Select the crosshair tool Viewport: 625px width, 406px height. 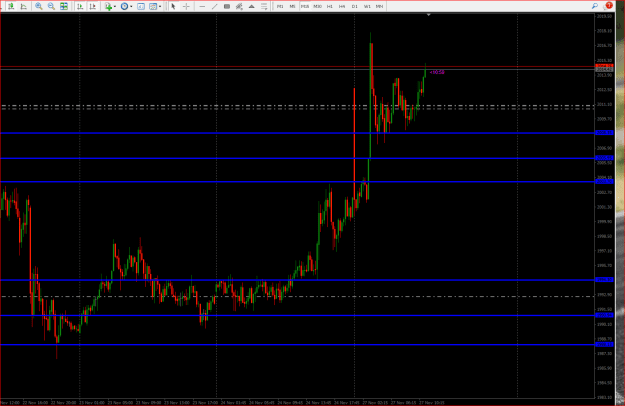186,6
